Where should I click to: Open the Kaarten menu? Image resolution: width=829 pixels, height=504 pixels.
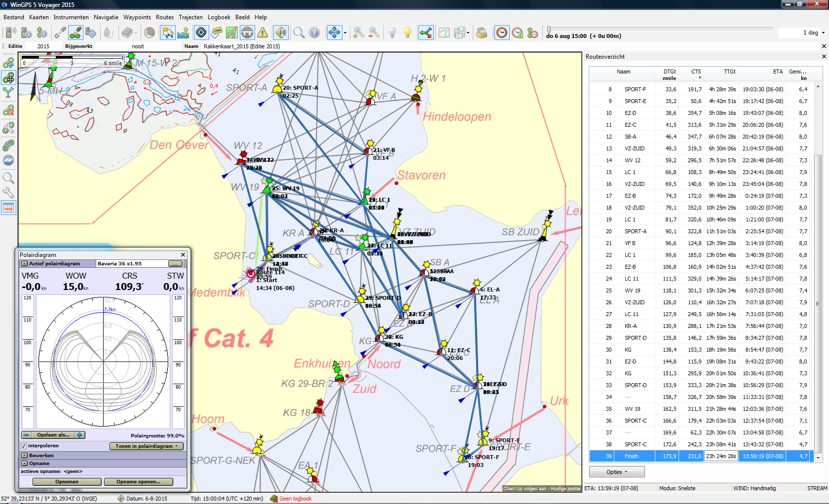click(x=39, y=17)
